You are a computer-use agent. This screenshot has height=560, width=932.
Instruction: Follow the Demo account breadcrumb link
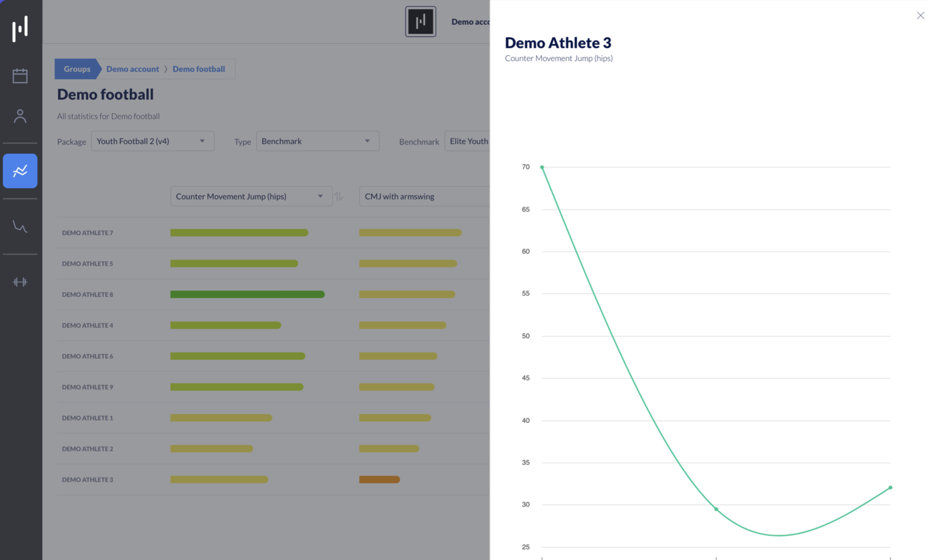(x=133, y=69)
